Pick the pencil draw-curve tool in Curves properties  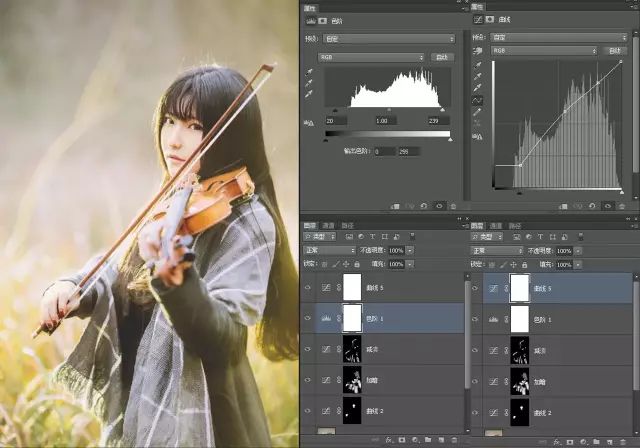click(477, 112)
